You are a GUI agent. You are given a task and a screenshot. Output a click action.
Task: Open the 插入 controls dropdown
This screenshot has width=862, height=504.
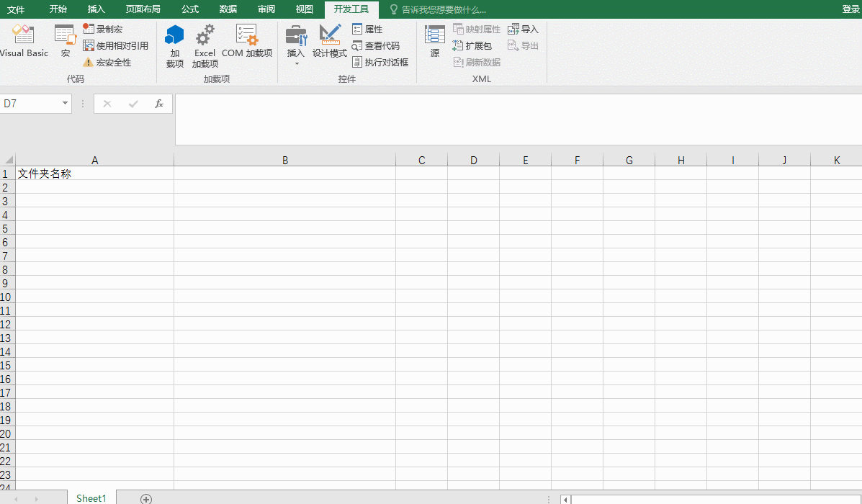tap(296, 43)
